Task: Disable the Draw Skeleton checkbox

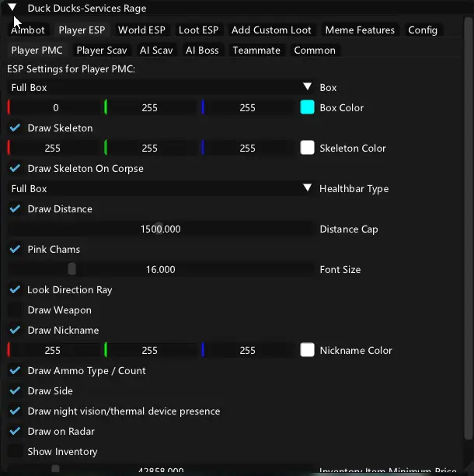Action: click(x=16, y=128)
